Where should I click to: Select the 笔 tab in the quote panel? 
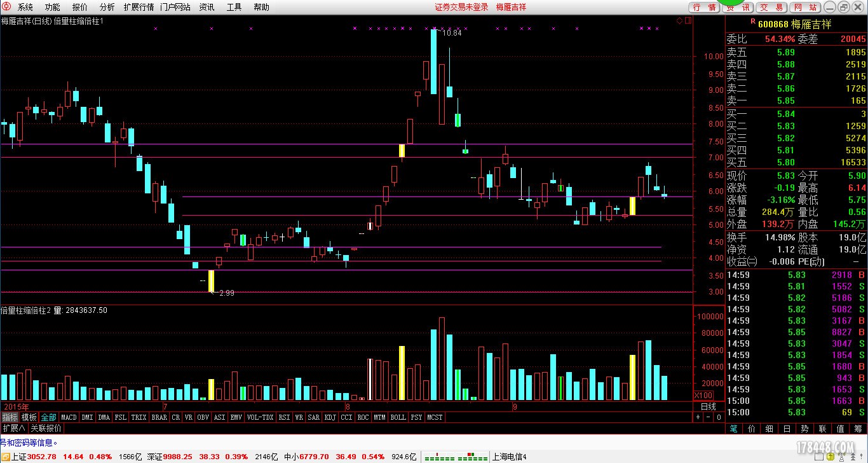coord(734,429)
